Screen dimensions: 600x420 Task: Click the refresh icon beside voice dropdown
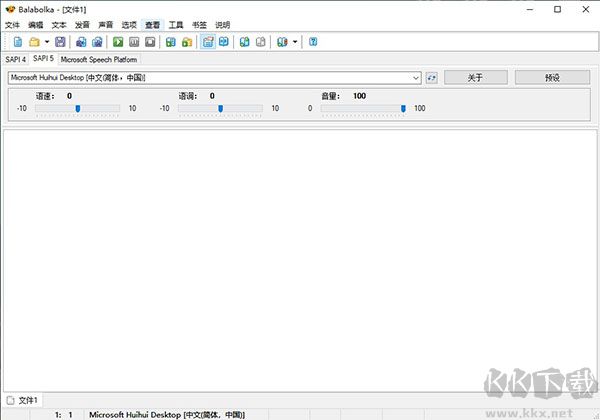(432, 77)
